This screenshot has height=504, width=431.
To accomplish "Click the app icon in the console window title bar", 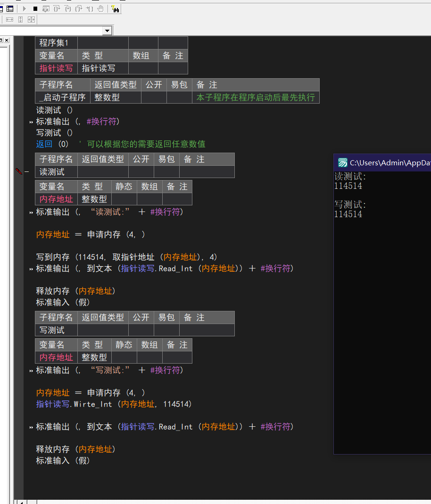I will tap(342, 163).
